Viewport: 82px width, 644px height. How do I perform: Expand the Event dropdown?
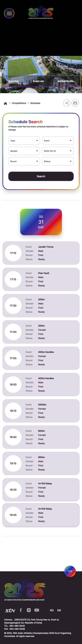(58, 140)
